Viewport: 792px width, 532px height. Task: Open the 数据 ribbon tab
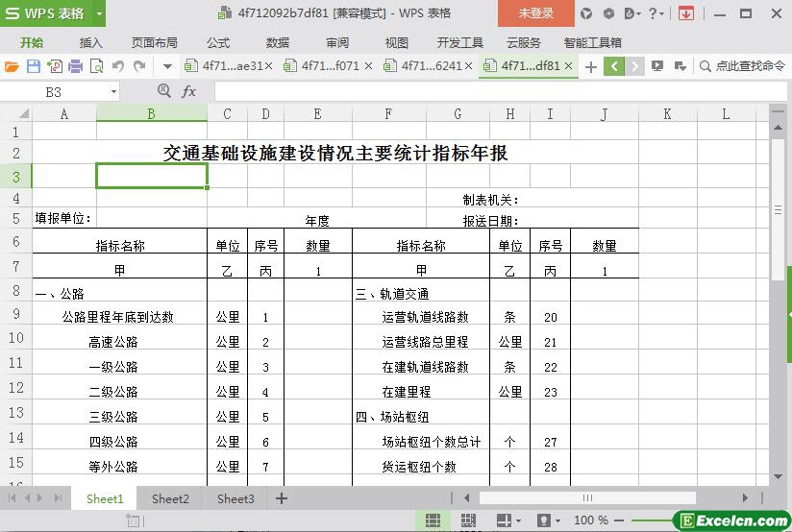[278, 43]
